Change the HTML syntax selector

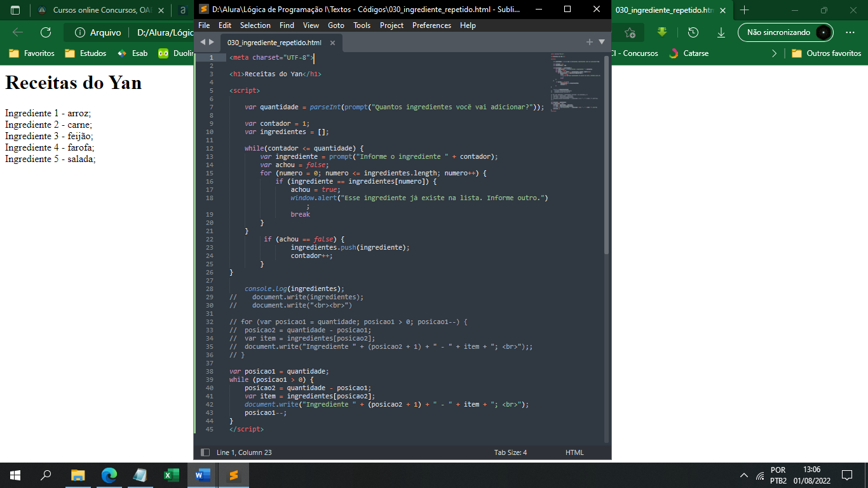574,452
